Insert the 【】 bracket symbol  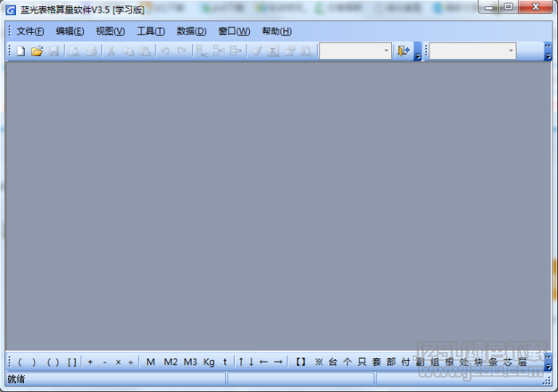[x=301, y=362]
